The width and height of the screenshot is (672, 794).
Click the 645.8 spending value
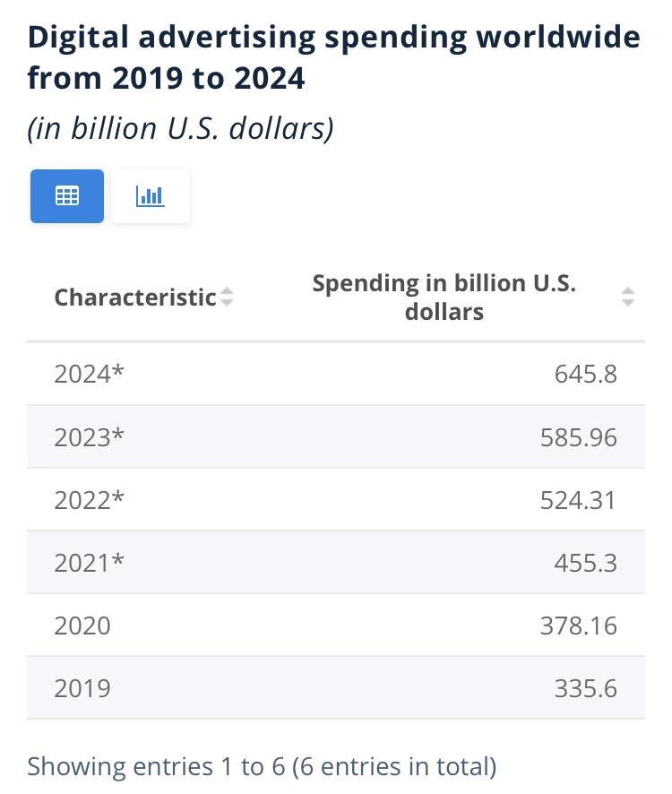(x=586, y=375)
